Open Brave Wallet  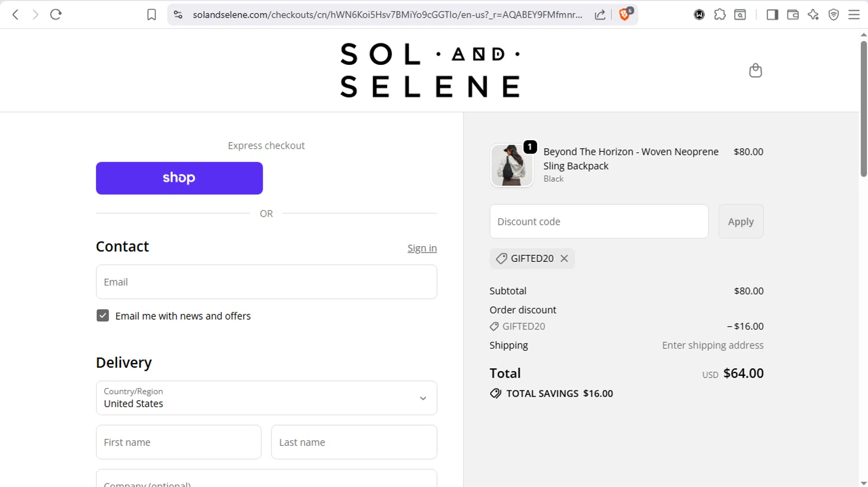pos(793,14)
